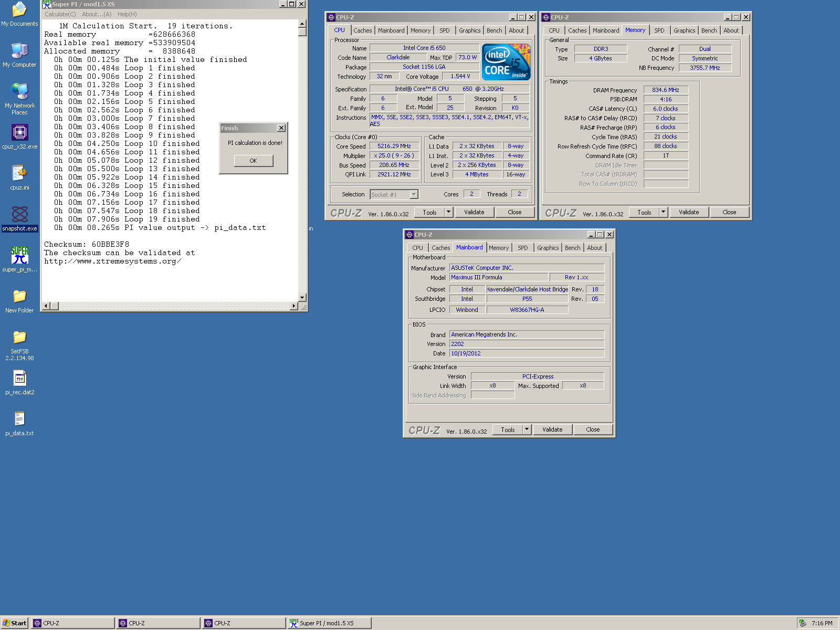Open Memory tab in the Mainboard CPU-Z window
This screenshot has height=630, width=840.
point(499,248)
